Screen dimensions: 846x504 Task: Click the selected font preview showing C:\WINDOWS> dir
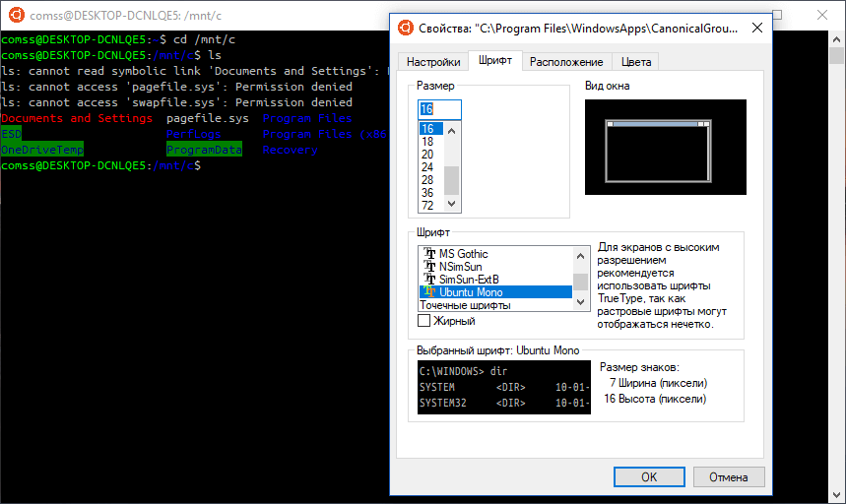click(504, 387)
